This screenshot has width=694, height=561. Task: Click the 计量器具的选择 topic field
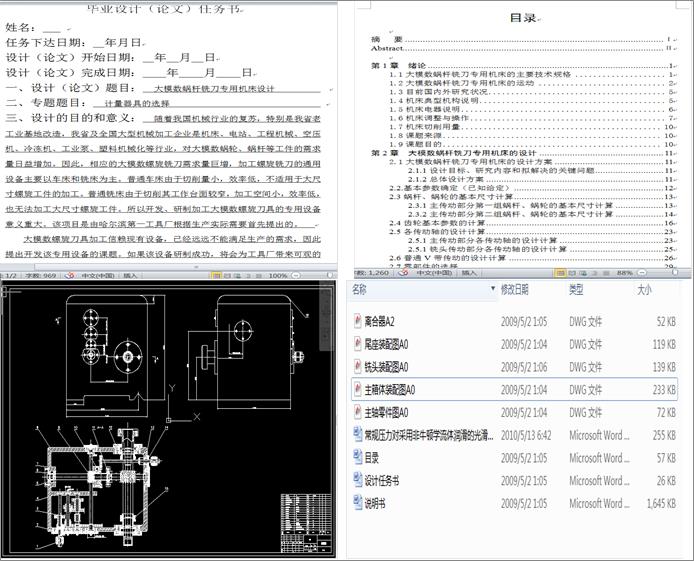(137, 104)
